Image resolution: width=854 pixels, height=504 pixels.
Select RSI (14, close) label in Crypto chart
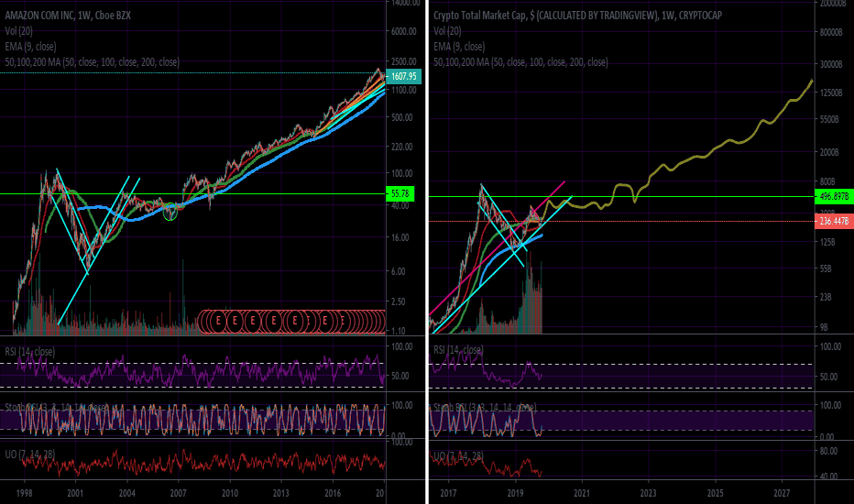(458, 349)
